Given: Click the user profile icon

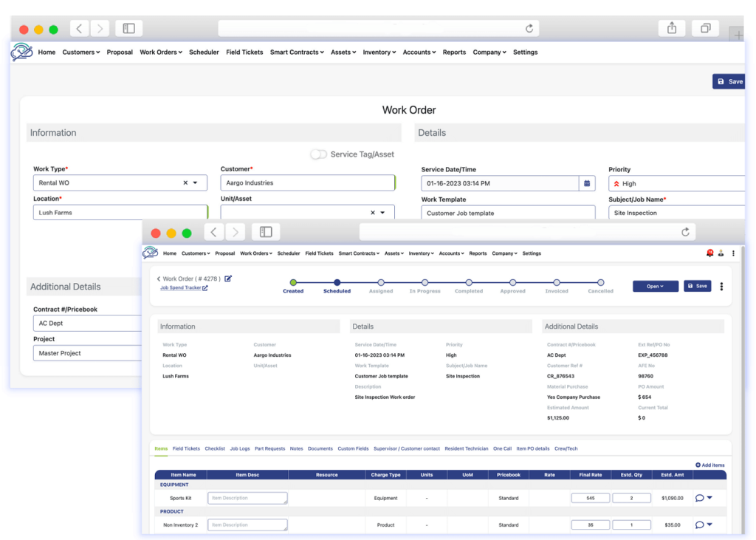Looking at the screenshot, I should [x=721, y=253].
